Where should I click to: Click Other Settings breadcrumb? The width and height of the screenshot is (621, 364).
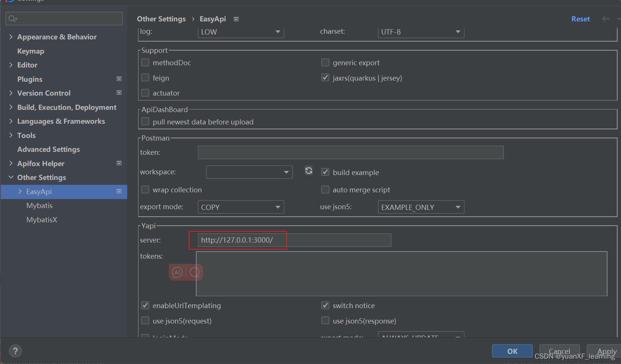[161, 19]
